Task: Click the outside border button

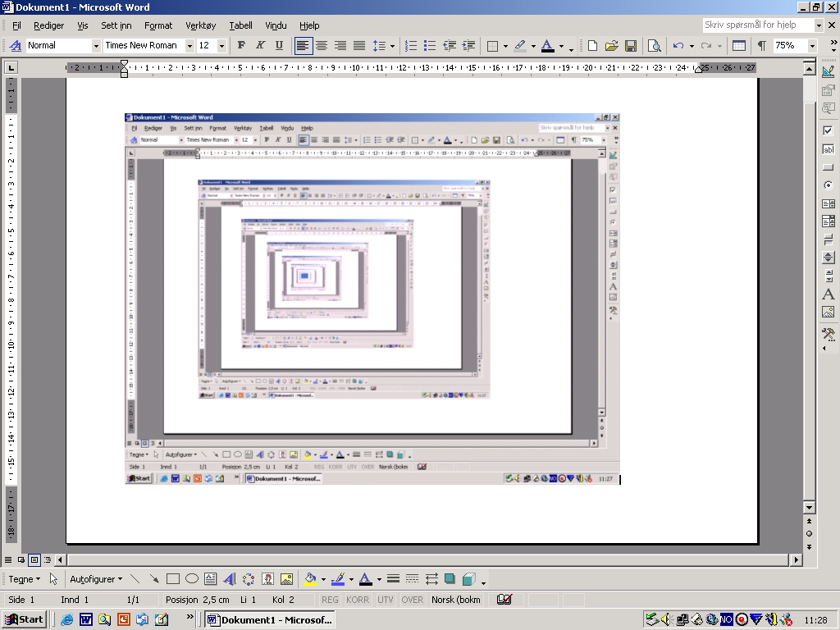Action: [x=492, y=46]
